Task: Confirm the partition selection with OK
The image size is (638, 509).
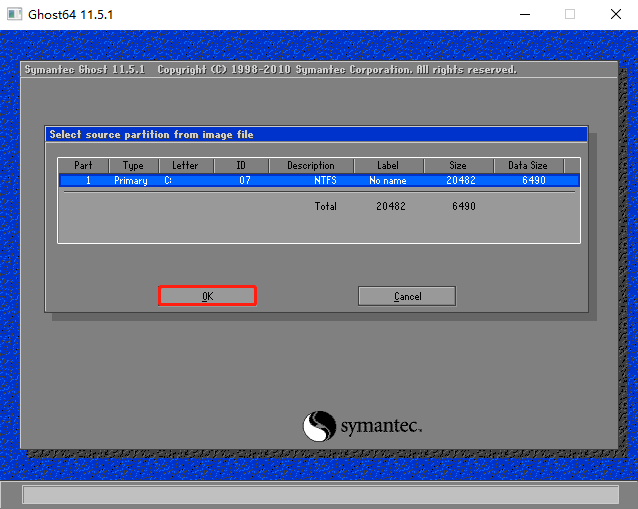Action: click(207, 296)
